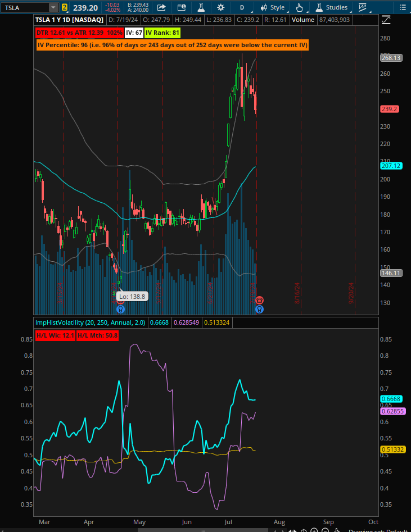Click the C: 239.2 close value
The image size is (411, 532).
(x=247, y=20)
